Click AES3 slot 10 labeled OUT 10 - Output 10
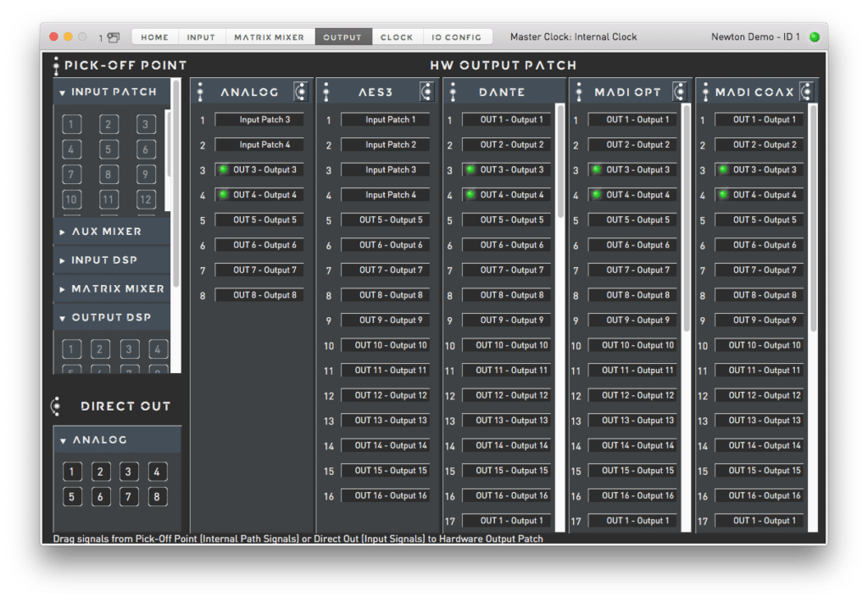Screen dimensions: 868x603 [x=386, y=345]
